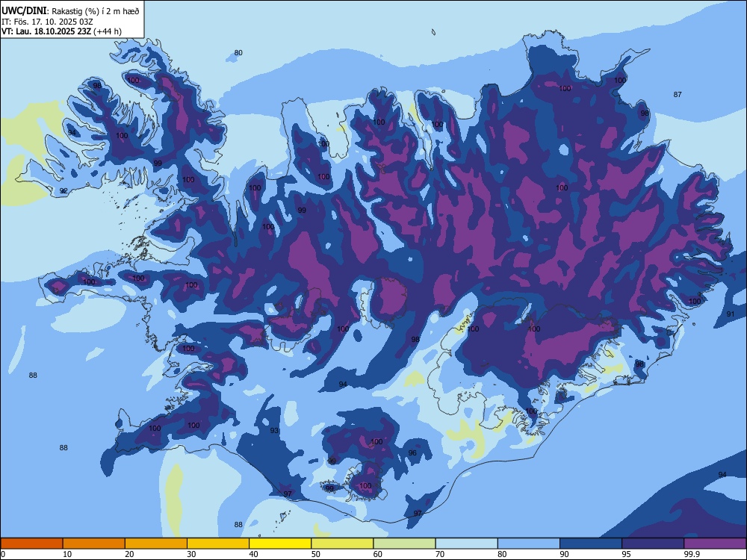Click the 'UWC/DINI' title text
Screen dimensions: 747x560
[x=24, y=11]
